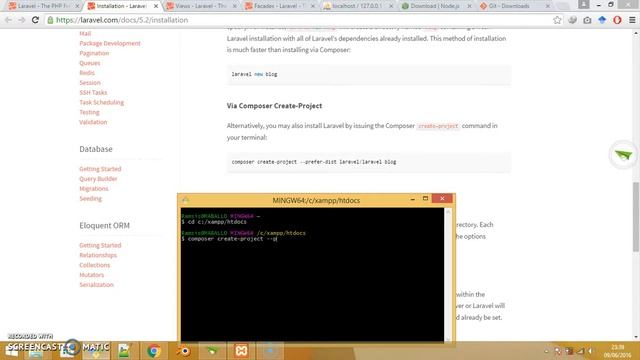Open the Redis docs link
Viewport: 640px width, 360px height.
pyautogui.click(x=87, y=73)
